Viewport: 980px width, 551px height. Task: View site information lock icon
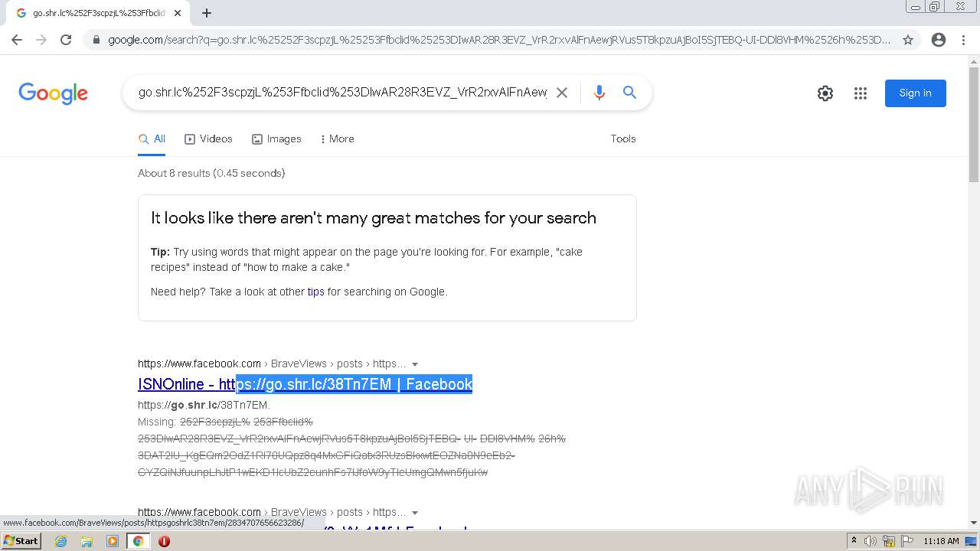click(96, 40)
